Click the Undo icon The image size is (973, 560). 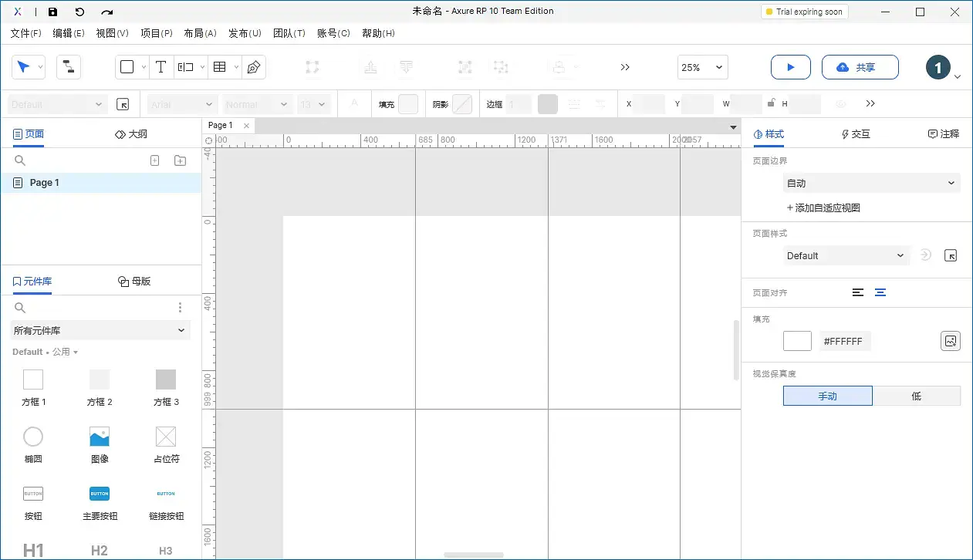(81, 11)
